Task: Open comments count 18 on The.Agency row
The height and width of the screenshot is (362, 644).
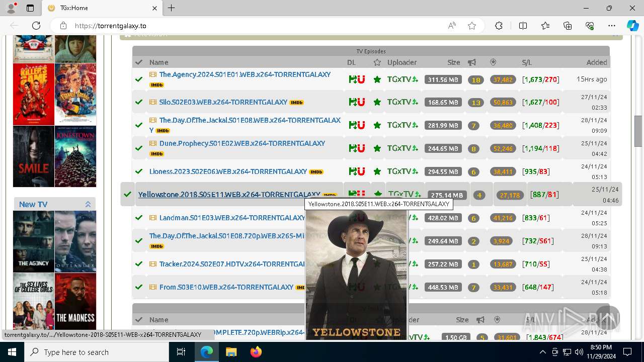Action: tap(476, 80)
